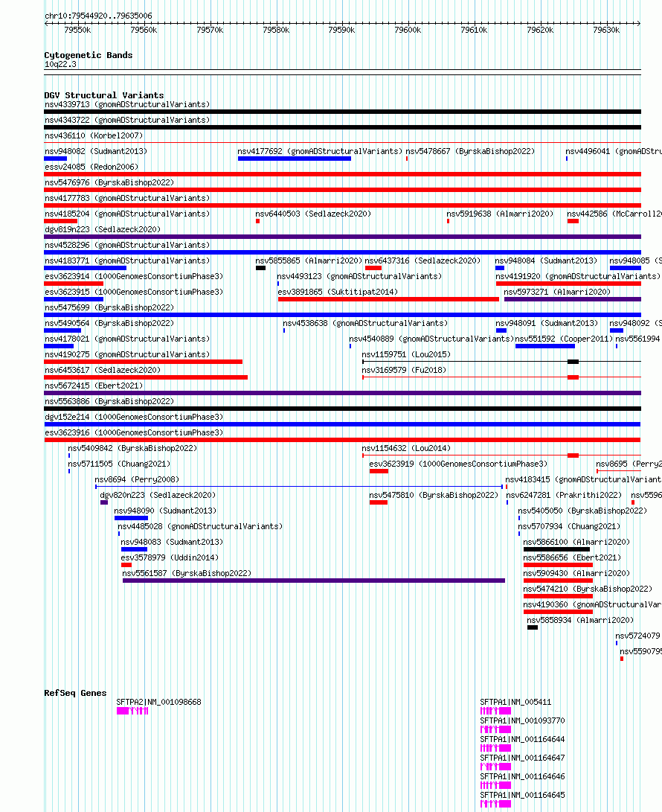Open the nsv5409842 (ByrskaBishop2022) label
Viewport: 662px width, 812px height.
tap(132, 448)
